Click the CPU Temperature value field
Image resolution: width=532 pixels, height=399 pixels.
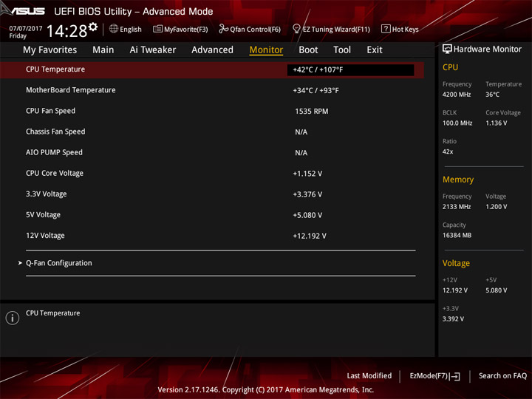pyautogui.click(x=350, y=70)
